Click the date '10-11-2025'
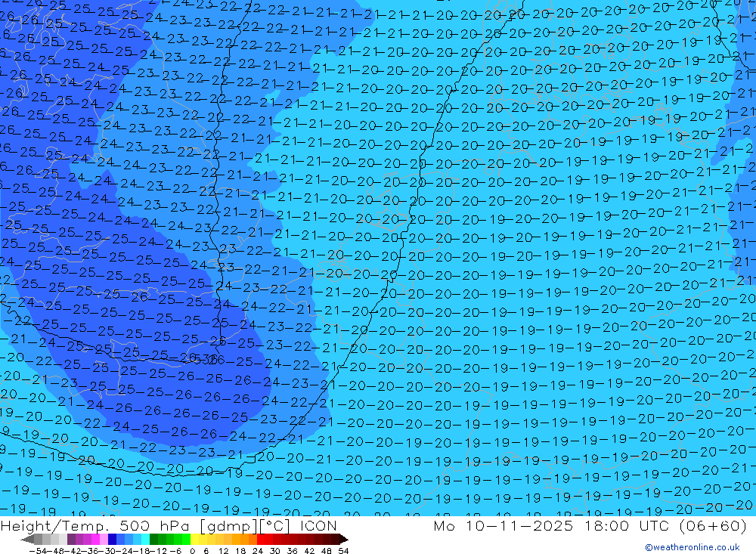 [520, 525]
